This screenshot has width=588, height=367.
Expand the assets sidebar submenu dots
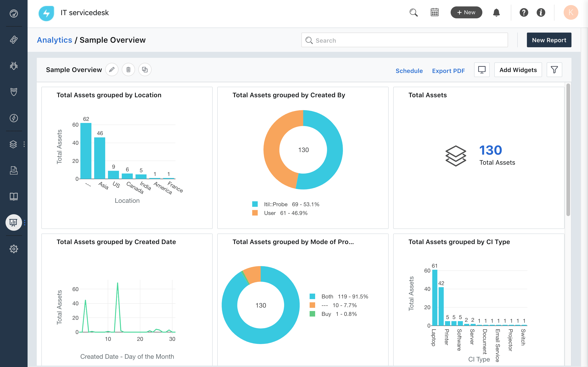[x=24, y=144]
